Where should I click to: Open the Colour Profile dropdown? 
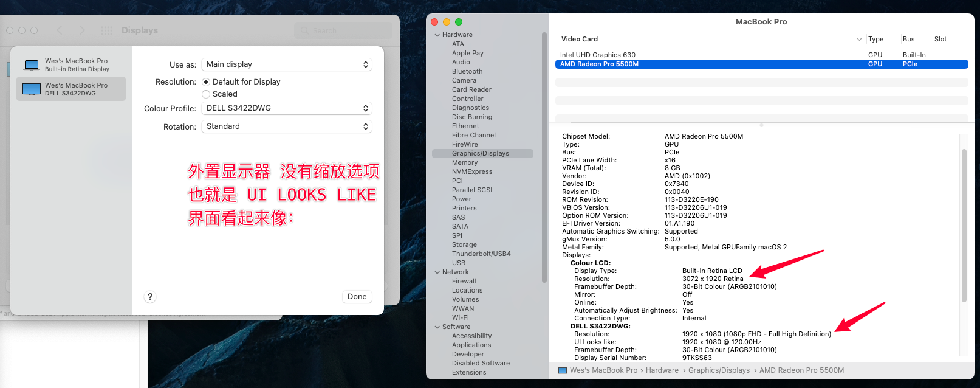[287, 108]
